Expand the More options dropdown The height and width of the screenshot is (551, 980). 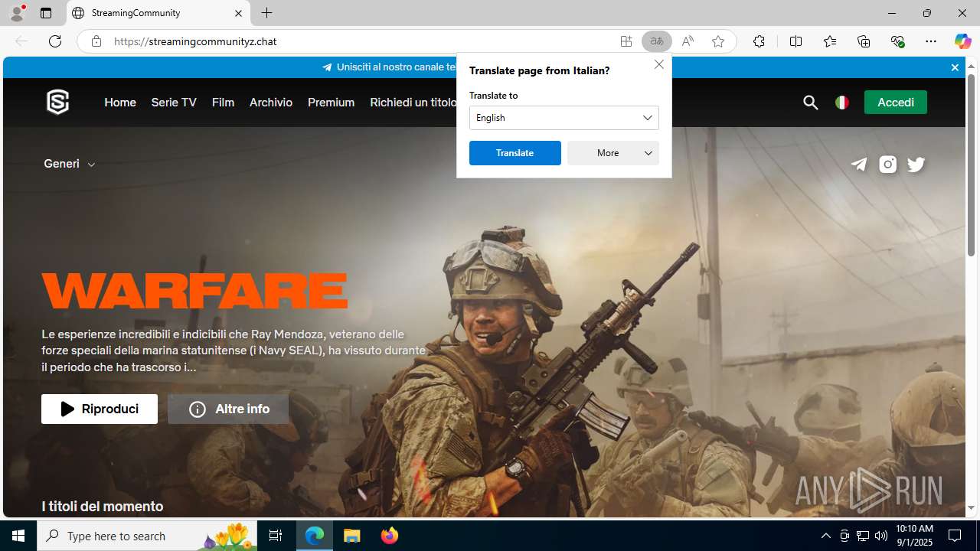[613, 153]
